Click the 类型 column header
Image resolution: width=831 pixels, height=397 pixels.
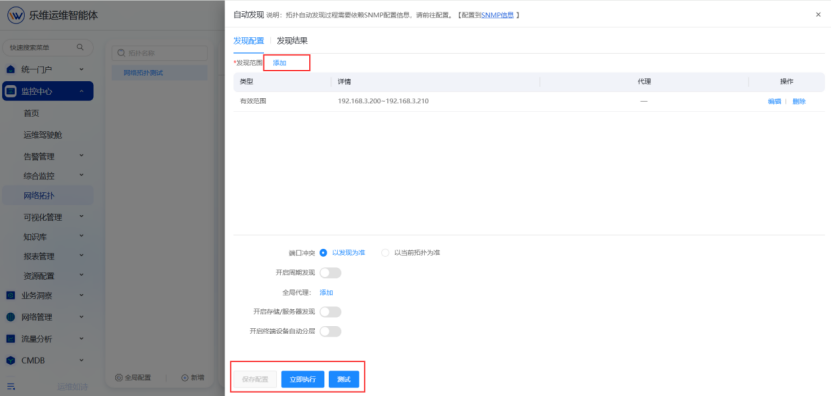[x=246, y=82]
